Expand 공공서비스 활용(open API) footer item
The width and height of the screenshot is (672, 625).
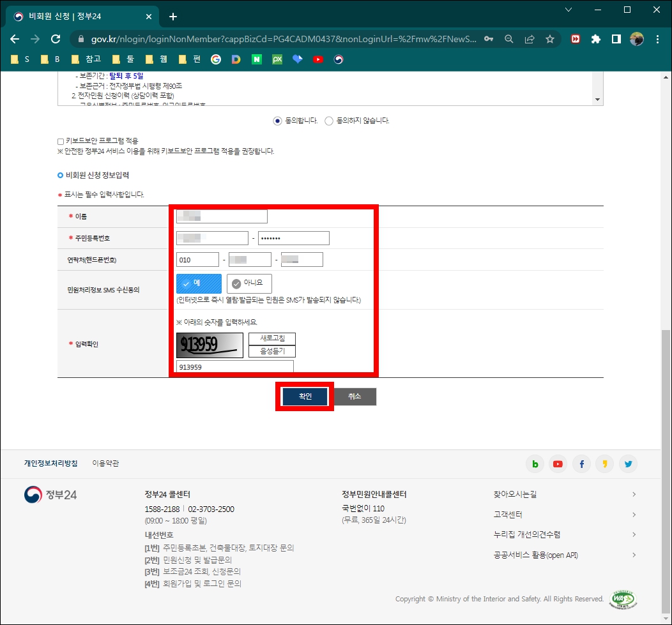pyautogui.click(x=565, y=555)
